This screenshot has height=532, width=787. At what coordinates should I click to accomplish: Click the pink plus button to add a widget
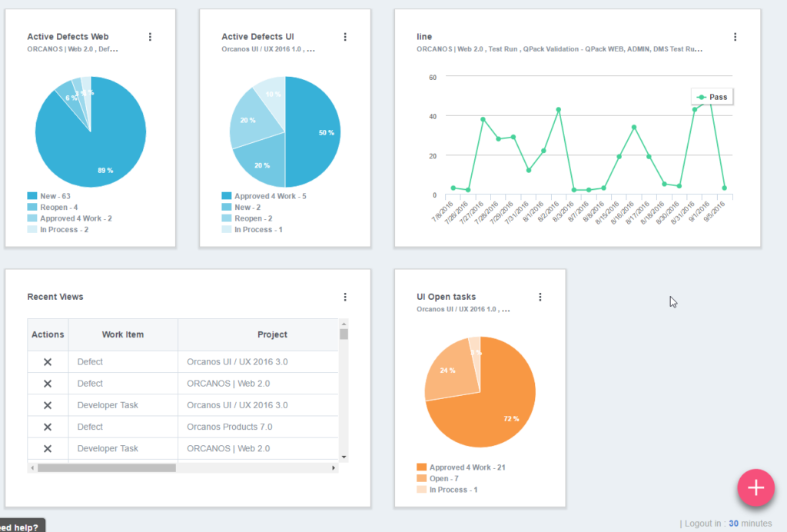(755, 488)
